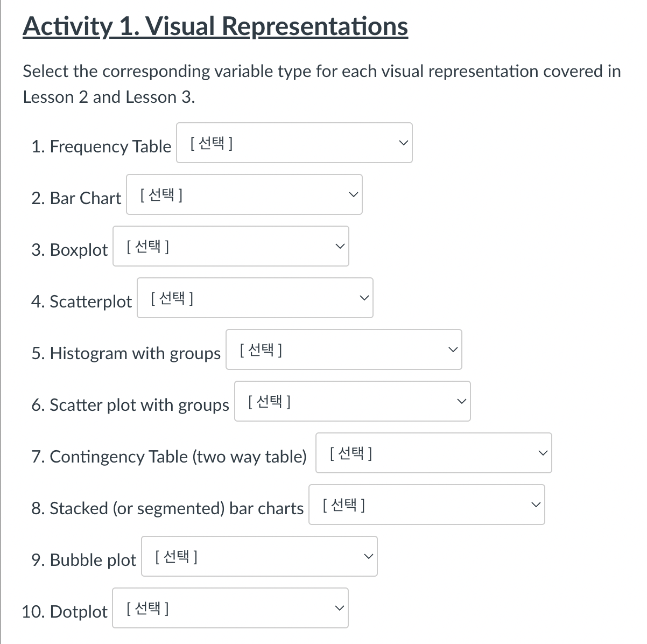
Task: Expand the chevron on the Frequency Table selector
Action: [403, 142]
